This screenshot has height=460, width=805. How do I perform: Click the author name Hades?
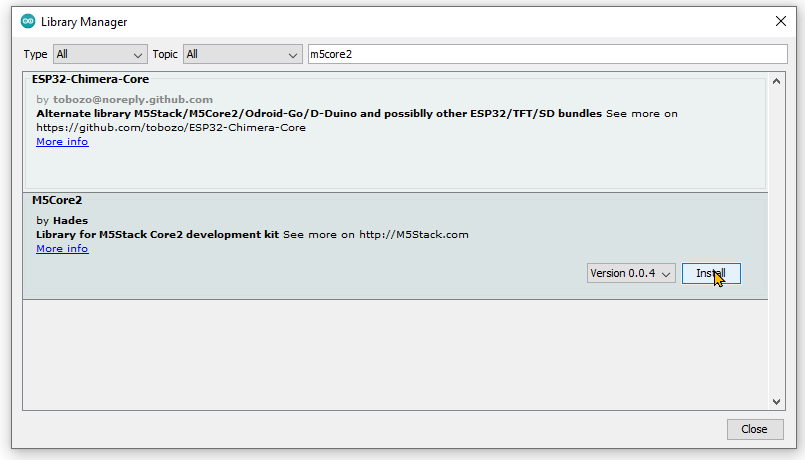[70, 221]
